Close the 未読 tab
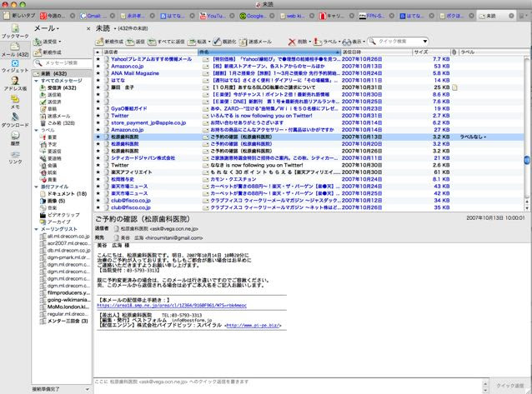Viewport: 532px width, 394px height. click(x=511, y=16)
